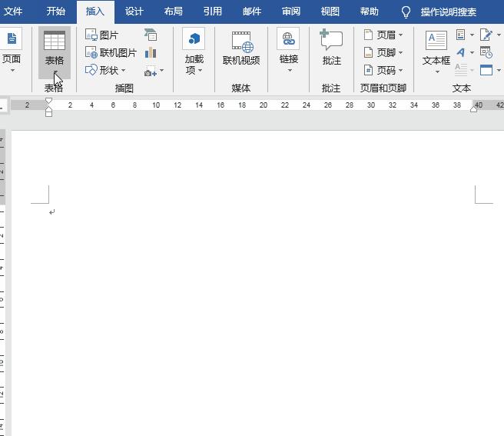Click the paragraph mark in the document
504x436 pixels.
[x=52, y=211]
